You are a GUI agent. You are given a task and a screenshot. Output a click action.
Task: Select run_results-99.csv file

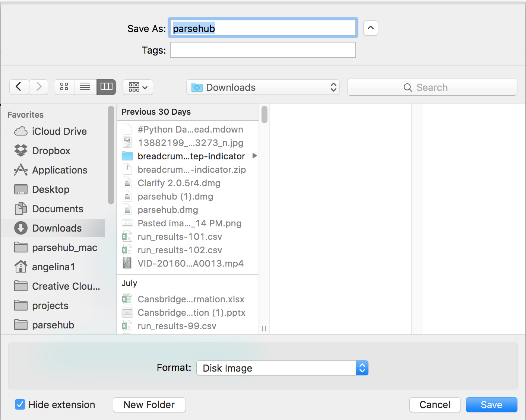point(188,326)
